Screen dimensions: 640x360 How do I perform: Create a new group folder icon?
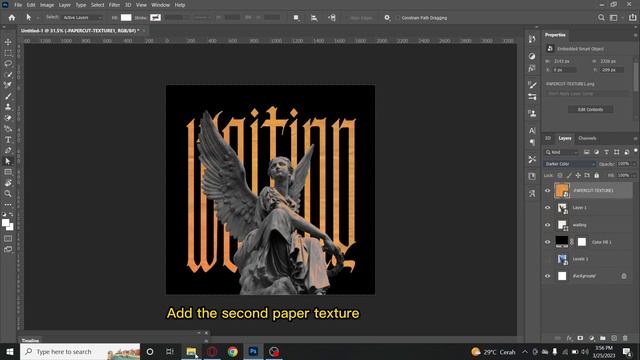602,338
